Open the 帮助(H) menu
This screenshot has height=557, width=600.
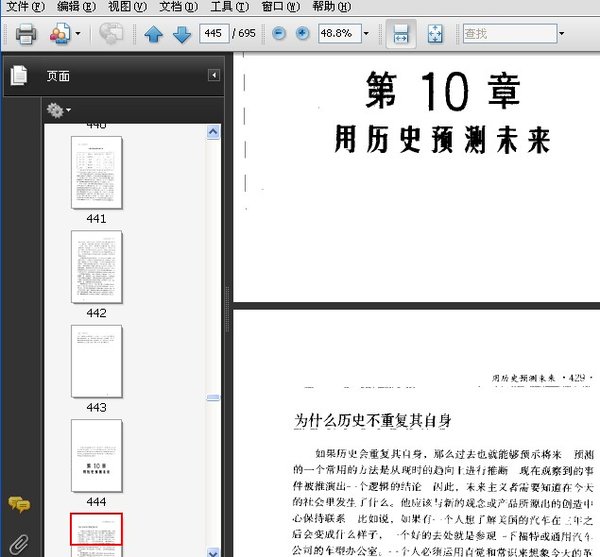331,7
